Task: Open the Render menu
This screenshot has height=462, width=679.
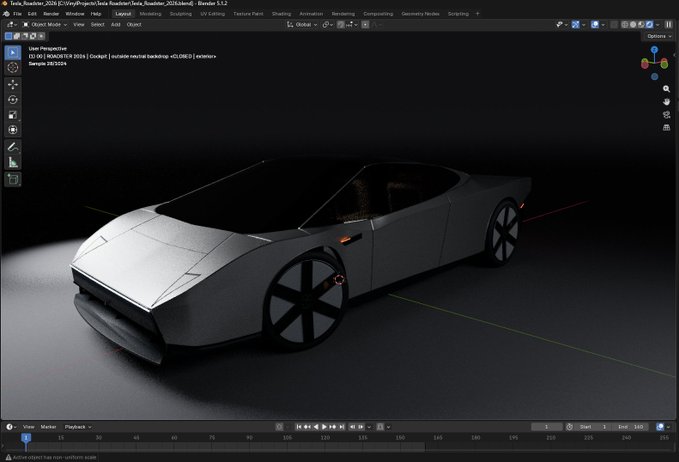Action: (x=51, y=14)
